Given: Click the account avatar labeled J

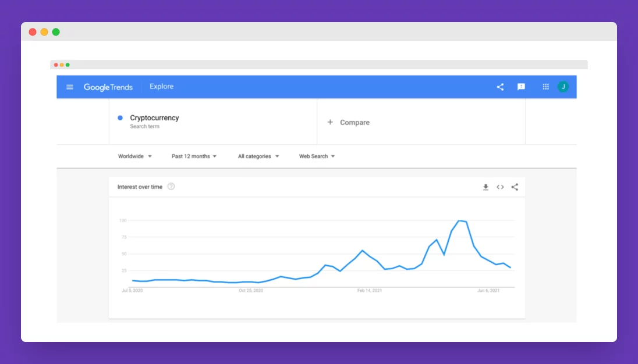Looking at the screenshot, I should pyautogui.click(x=562, y=86).
